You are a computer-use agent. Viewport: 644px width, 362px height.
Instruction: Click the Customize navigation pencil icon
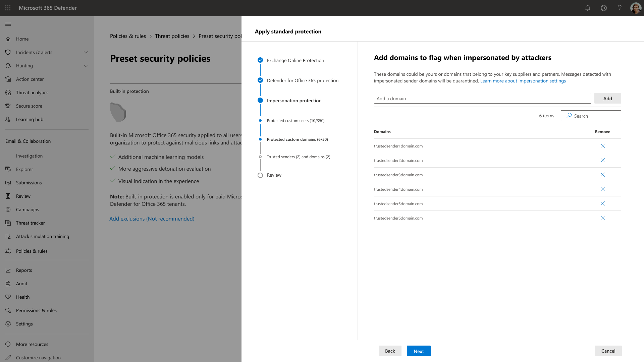(x=8, y=358)
